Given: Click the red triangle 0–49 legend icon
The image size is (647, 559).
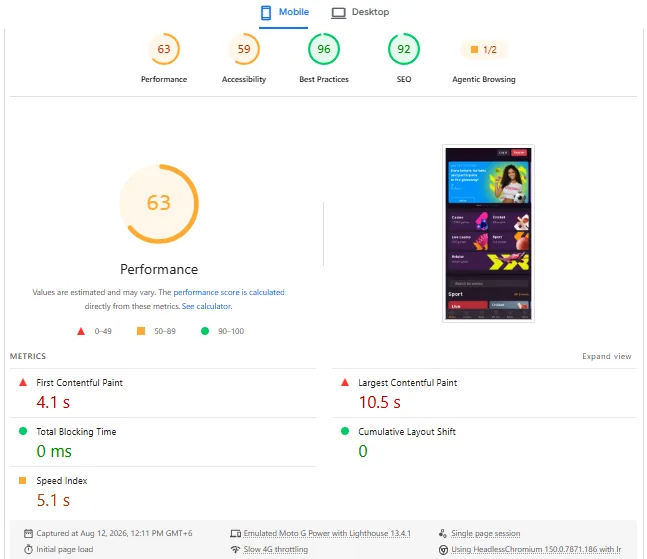Looking at the screenshot, I should (x=81, y=331).
